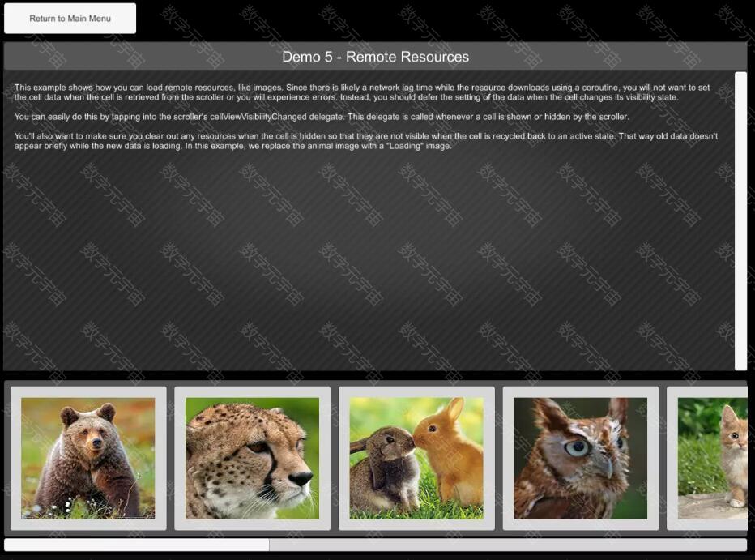Screen dimensions: 755x560
Task: Select the brown bear image cell
Action: click(87, 458)
